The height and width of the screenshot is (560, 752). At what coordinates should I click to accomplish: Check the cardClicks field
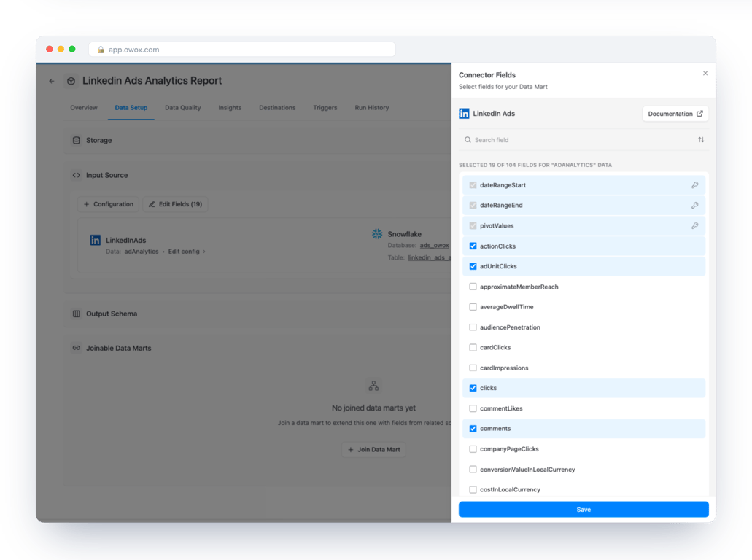coord(473,348)
